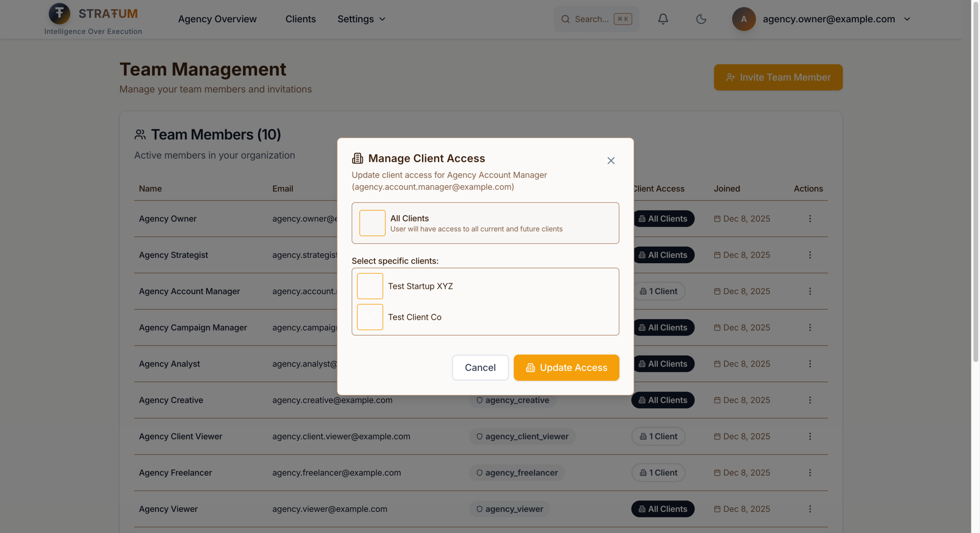The width and height of the screenshot is (980, 533).
Task: Expand the Settings dropdown menu
Action: pyautogui.click(x=361, y=19)
